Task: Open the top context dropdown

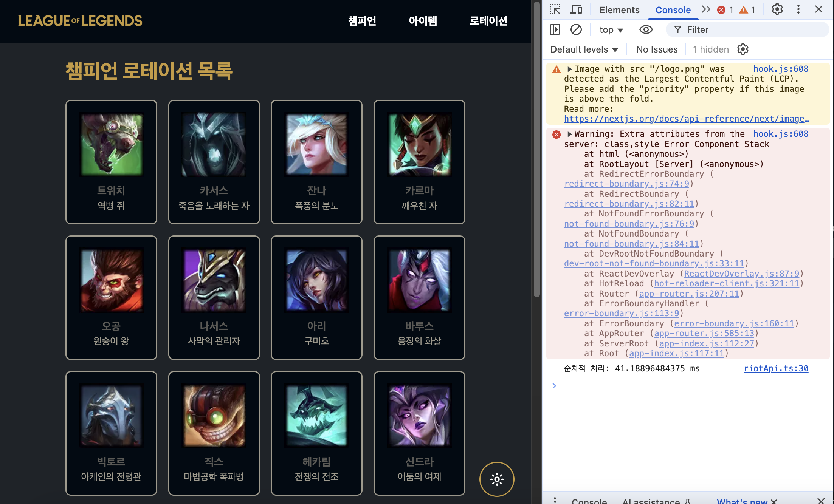Action: coord(611,29)
